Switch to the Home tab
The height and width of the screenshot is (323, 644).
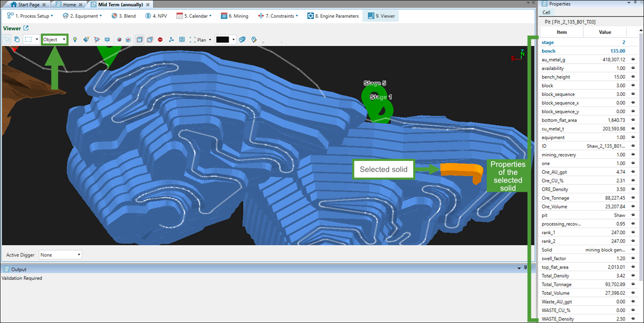(x=69, y=4)
